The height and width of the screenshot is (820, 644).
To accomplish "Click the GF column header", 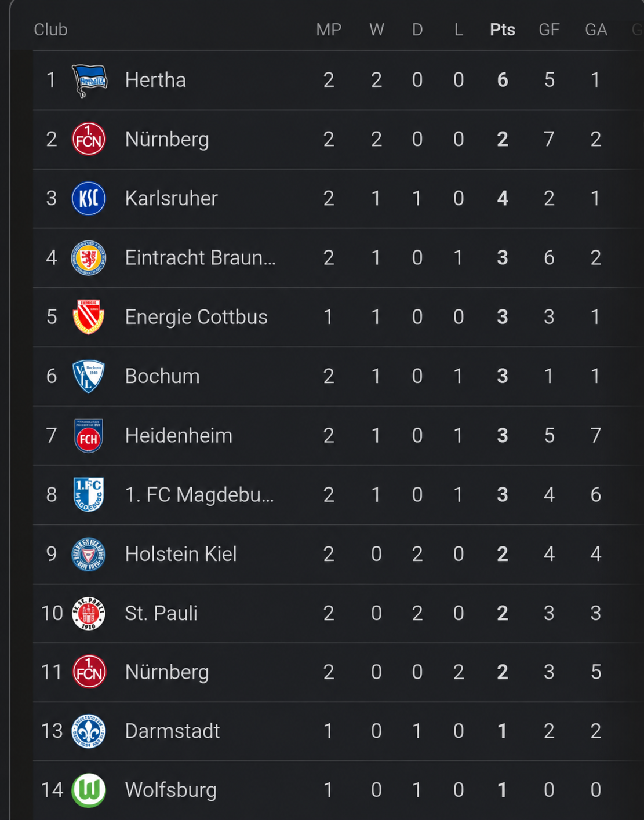I will point(549,30).
